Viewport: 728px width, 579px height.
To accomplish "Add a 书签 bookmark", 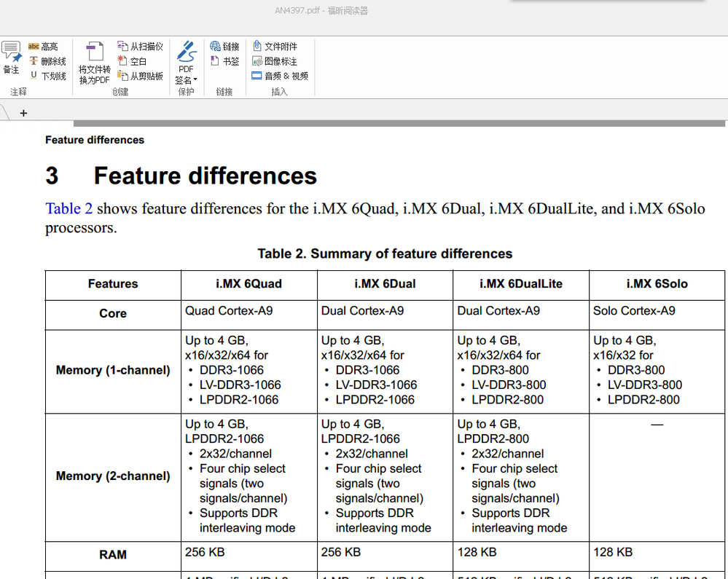I will tap(224, 61).
